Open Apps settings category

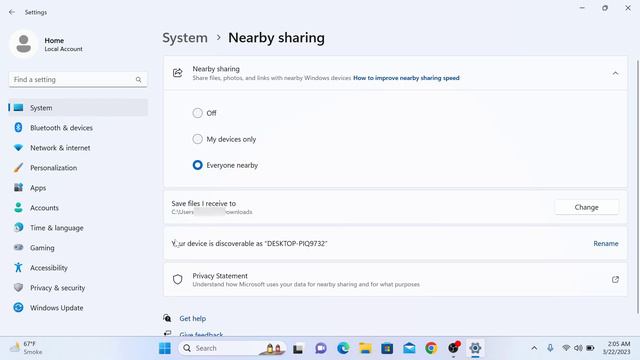coord(78,188)
